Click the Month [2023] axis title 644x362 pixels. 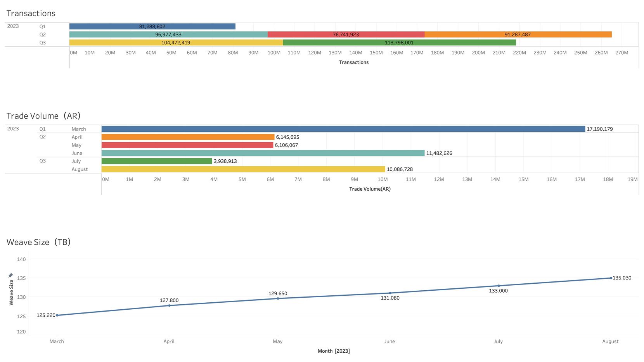point(334,351)
